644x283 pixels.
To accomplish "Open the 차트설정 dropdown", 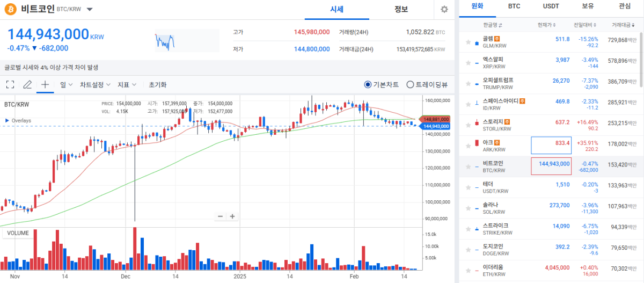I will [95, 84].
